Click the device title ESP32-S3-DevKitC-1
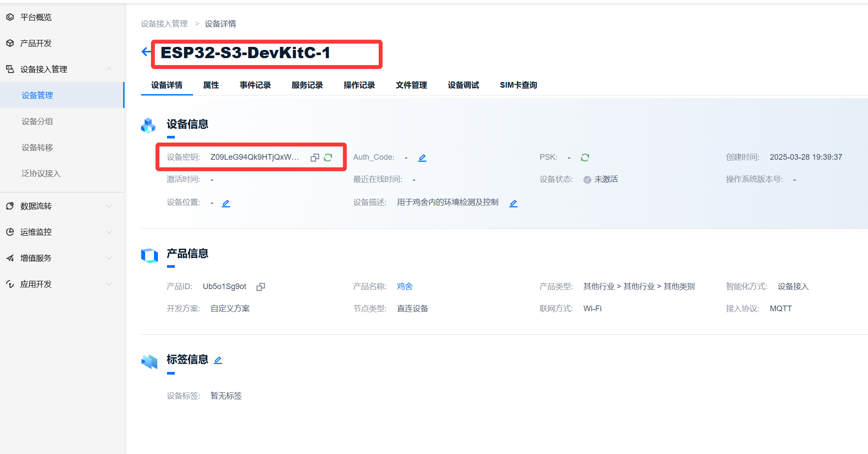 pos(246,53)
